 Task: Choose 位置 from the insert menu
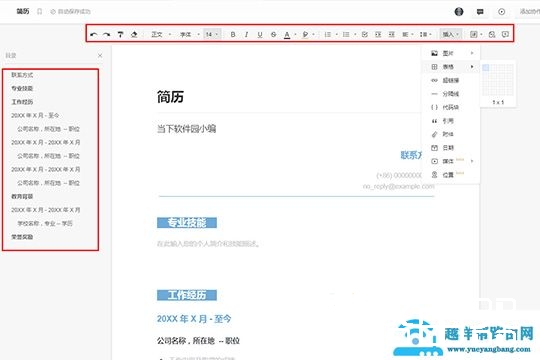(x=451, y=175)
